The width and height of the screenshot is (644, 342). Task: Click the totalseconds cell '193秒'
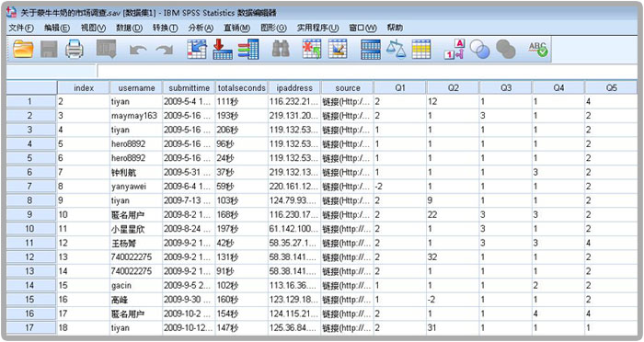(242, 116)
